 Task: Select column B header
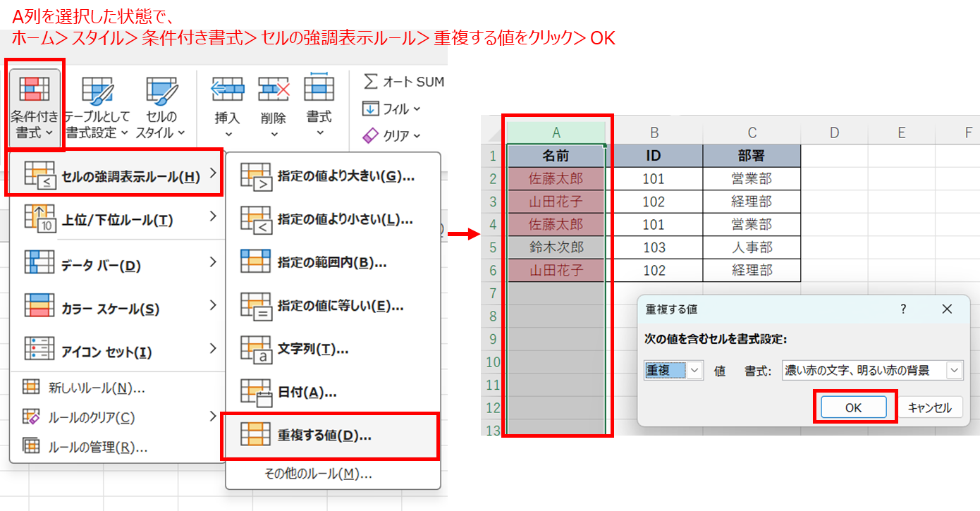click(x=654, y=133)
